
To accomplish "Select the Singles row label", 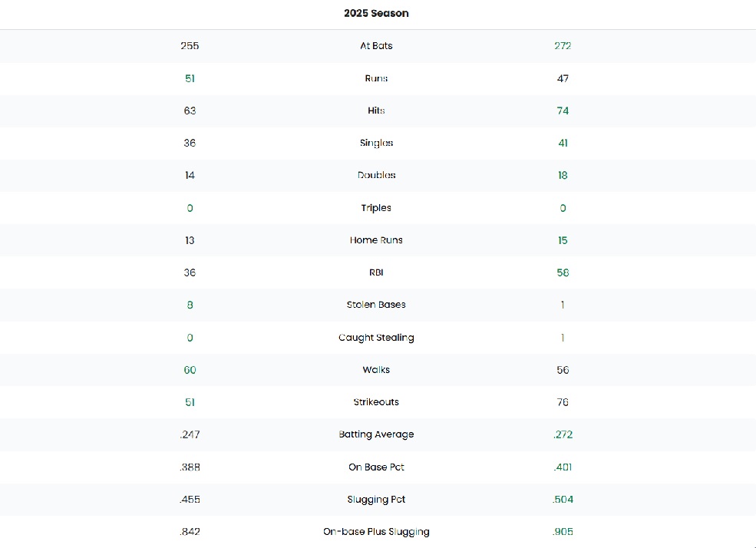I will tap(376, 143).
